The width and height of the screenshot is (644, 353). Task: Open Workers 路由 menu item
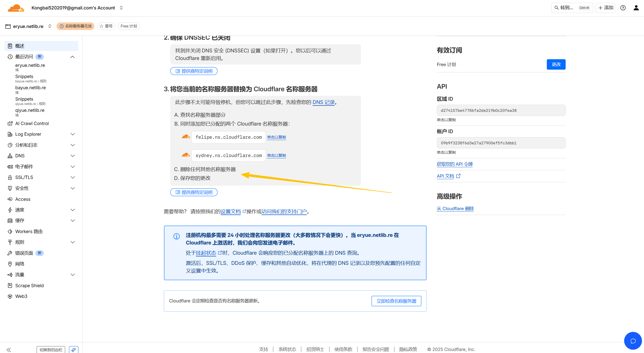(29, 232)
